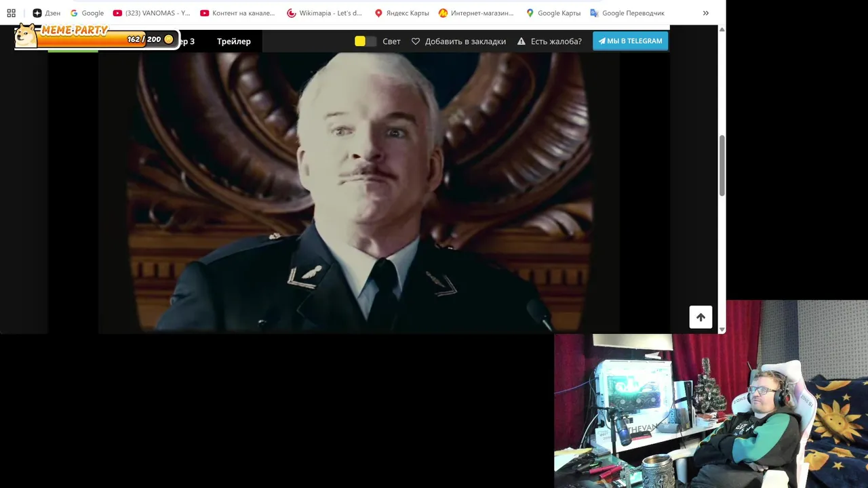Click the scrollbar down arrow
Screen dimensions: 868x488
coord(722,329)
